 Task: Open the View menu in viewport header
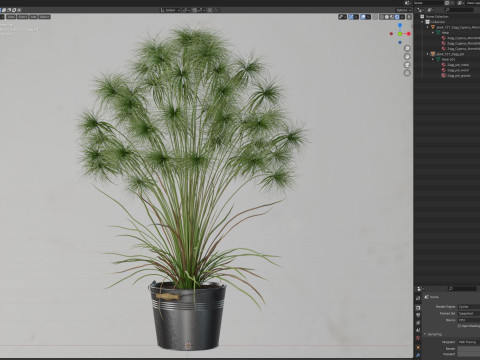(x=11, y=17)
